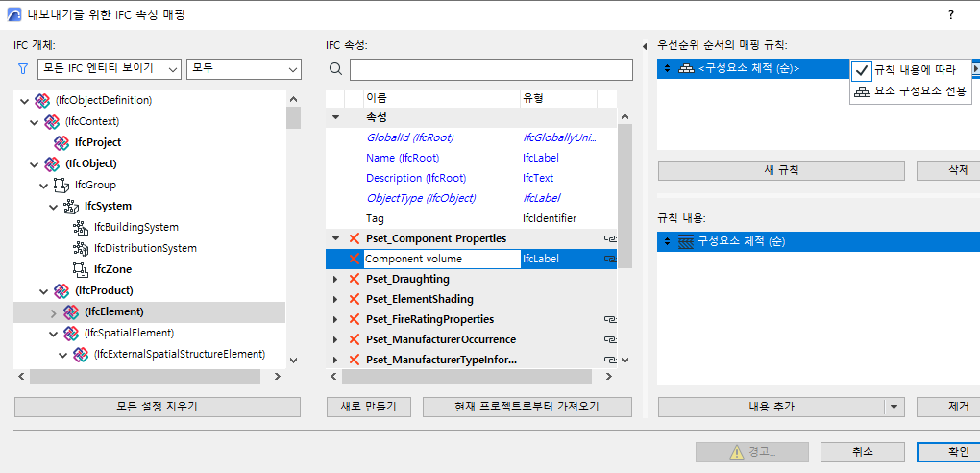Screen dimensions: 980x473
Task: Collapse the 속성 group
Action: click(x=335, y=117)
